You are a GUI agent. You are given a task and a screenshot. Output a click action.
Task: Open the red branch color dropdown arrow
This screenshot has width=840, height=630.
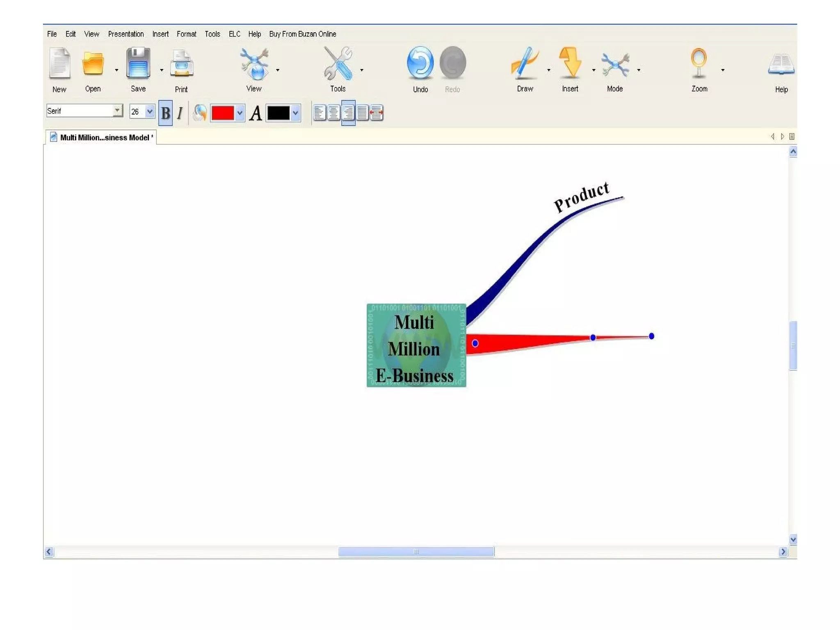tap(240, 113)
